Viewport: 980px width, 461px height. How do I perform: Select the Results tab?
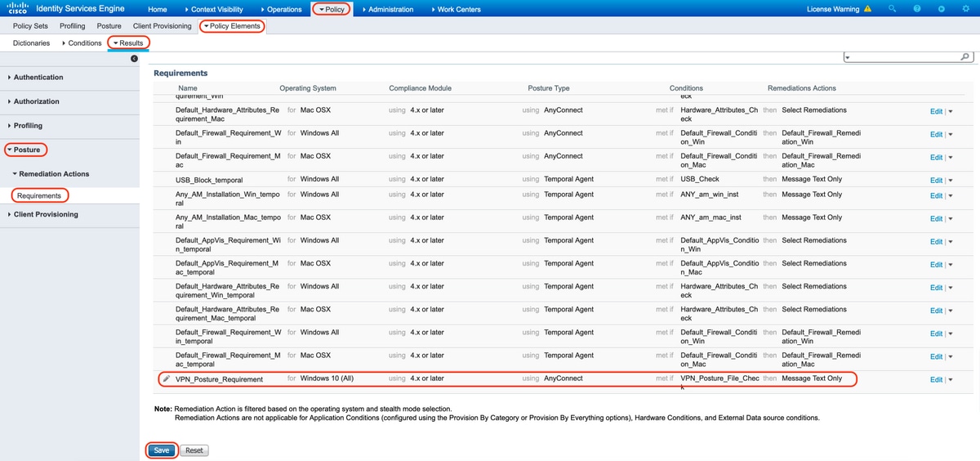click(129, 43)
